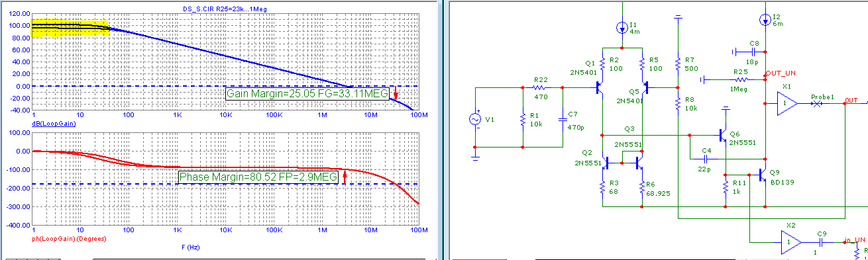Click the 100M frequency label under the phase plot

coord(419,230)
